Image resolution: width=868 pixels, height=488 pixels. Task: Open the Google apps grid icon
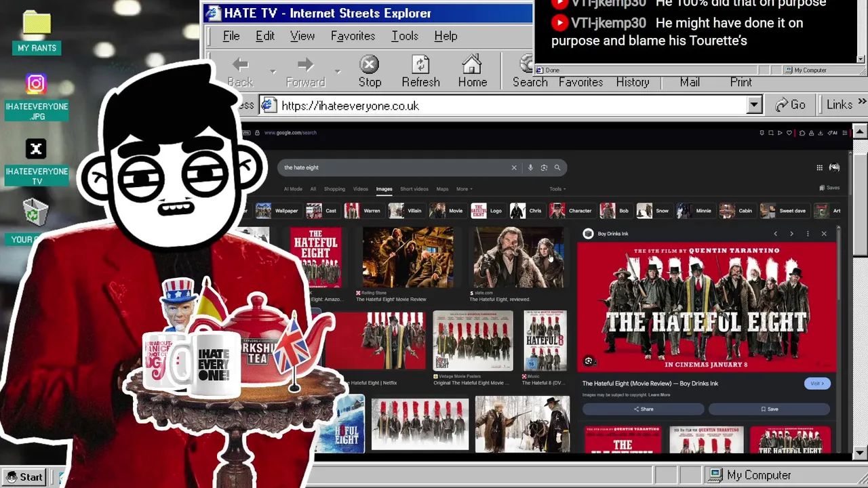(819, 167)
